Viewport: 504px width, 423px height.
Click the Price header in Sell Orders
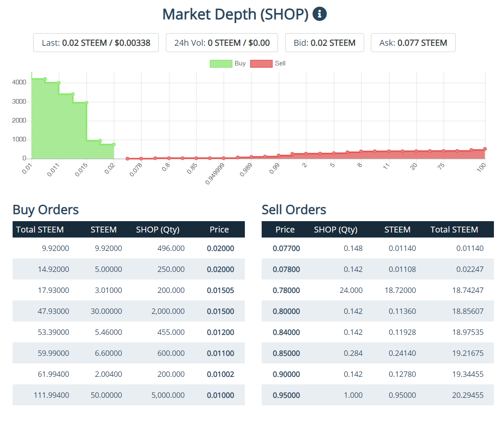pyautogui.click(x=285, y=230)
